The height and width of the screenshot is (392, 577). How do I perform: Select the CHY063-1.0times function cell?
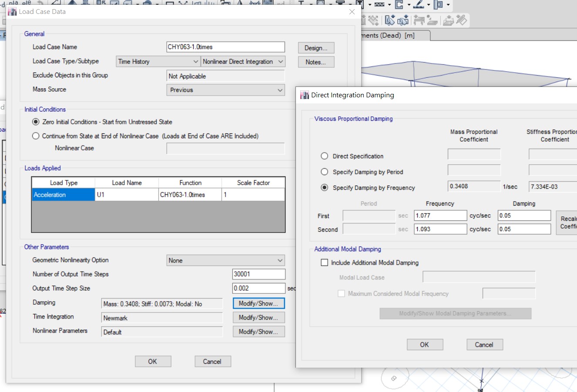pos(190,195)
